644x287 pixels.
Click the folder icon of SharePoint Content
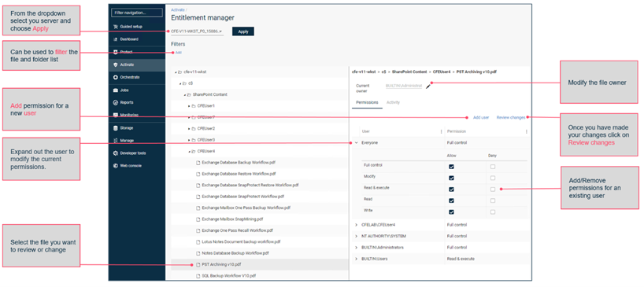[x=189, y=94]
